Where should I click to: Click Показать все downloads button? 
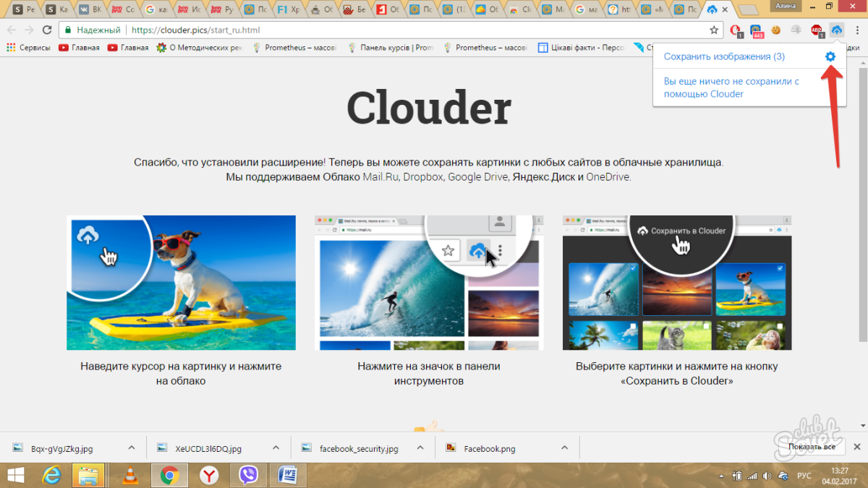coord(812,448)
